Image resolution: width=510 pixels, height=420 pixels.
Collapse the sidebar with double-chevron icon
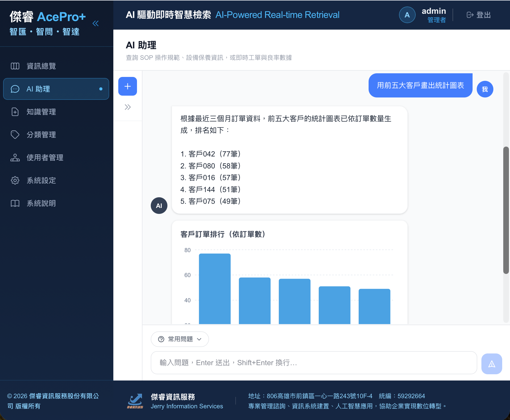pyautogui.click(x=96, y=23)
